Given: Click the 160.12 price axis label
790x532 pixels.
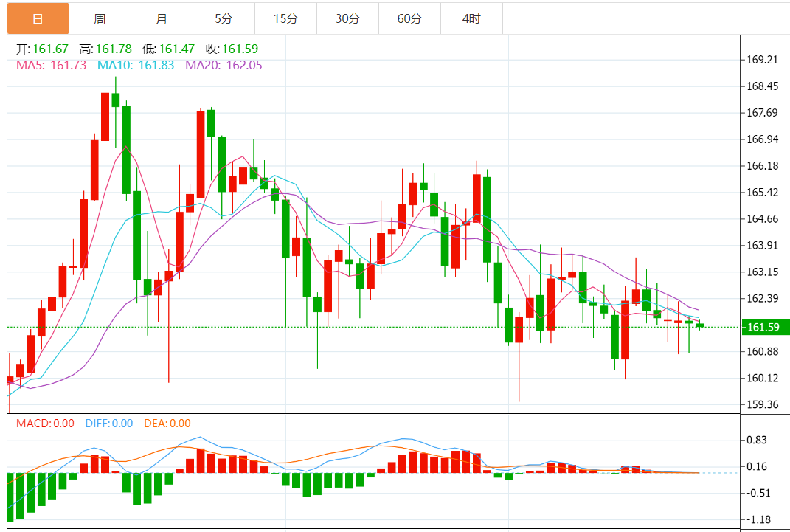Looking at the screenshot, I should pos(762,378).
